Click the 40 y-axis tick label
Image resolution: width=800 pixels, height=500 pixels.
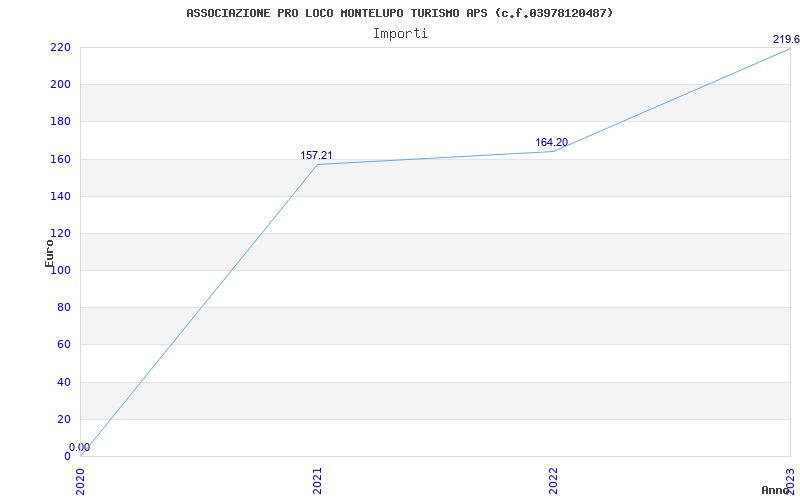(63, 382)
